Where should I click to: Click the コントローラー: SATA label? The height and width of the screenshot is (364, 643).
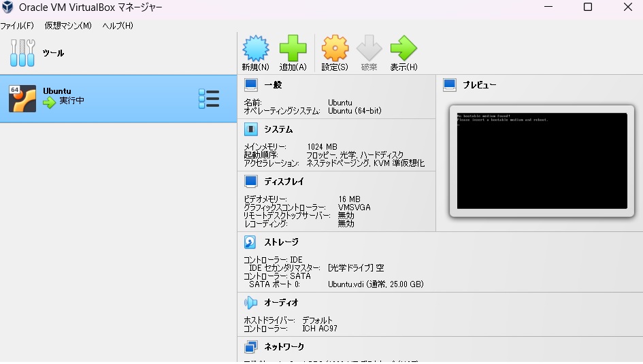point(277,276)
